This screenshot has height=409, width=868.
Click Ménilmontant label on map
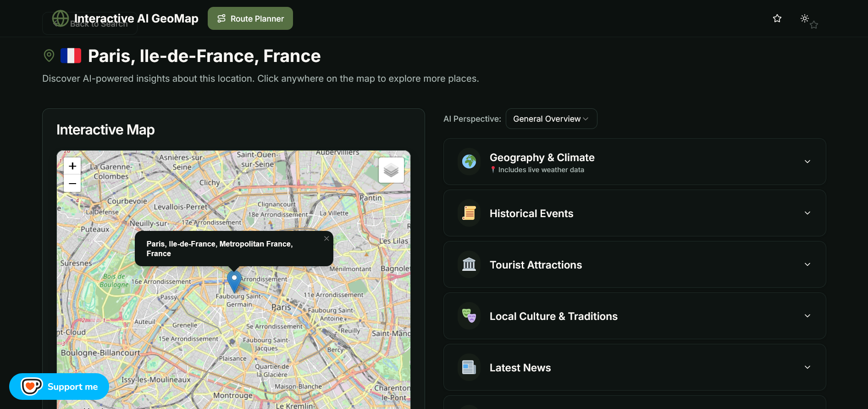click(x=350, y=269)
